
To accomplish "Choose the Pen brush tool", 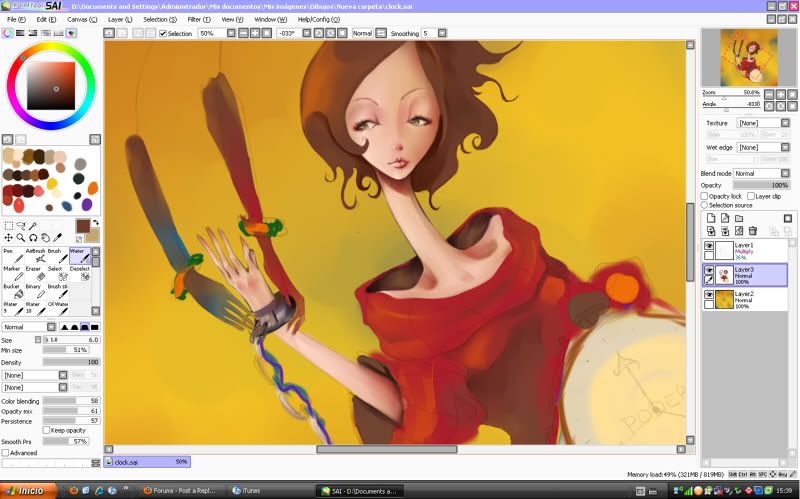I will pyautogui.click(x=13, y=256).
